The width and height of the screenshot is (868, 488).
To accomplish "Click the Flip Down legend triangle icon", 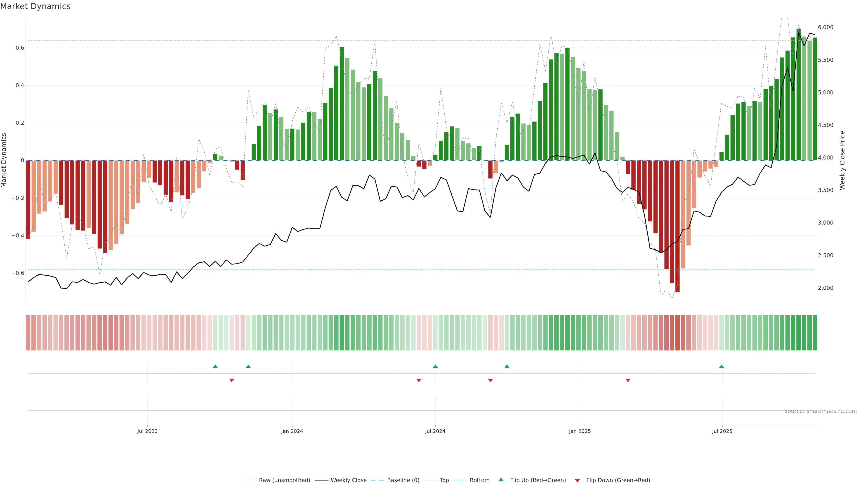I will pos(577,481).
